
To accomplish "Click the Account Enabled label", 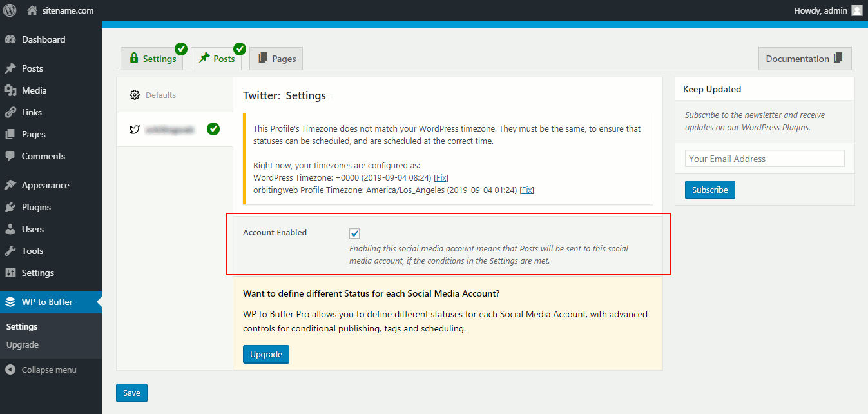I will pyautogui.click(x=275, y=232).
